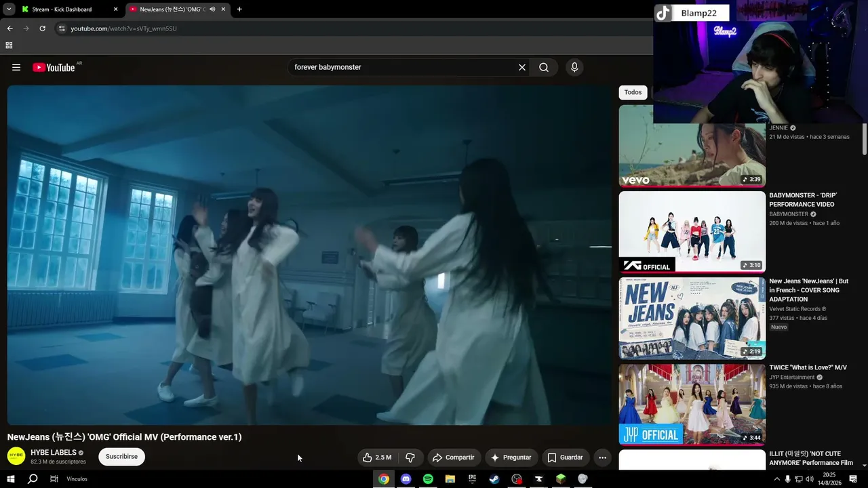Open the Preguntar AI button
Image resolution: width=868 pixels, height=488 pixels.
pos(511,457)
